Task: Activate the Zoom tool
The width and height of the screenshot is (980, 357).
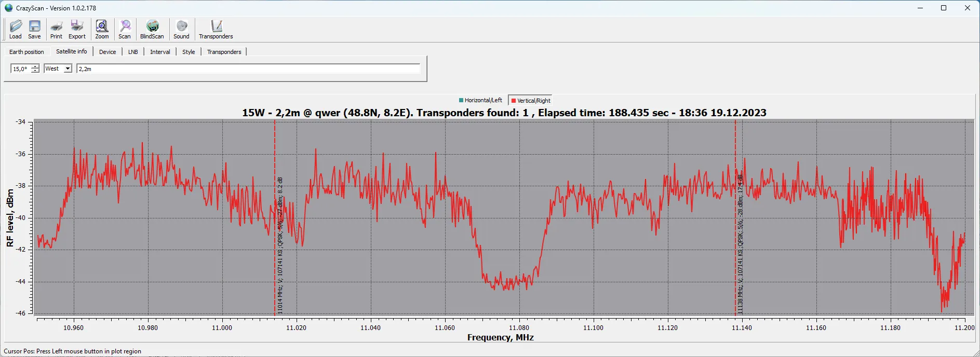Action: point(102,29)
